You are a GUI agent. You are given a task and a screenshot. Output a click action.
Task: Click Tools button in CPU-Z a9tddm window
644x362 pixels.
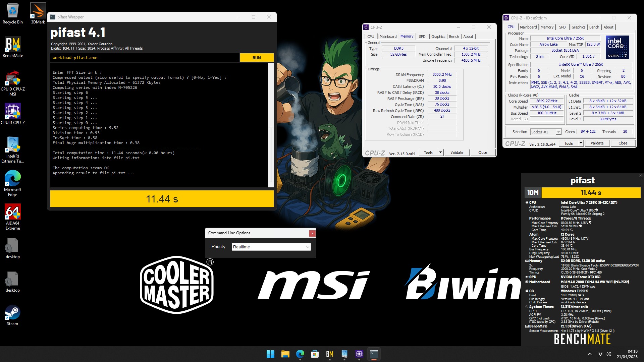[x=569, y=143]
